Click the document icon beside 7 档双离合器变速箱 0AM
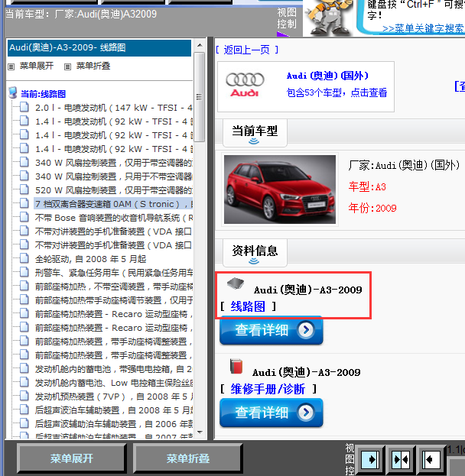 pos(24,203)
